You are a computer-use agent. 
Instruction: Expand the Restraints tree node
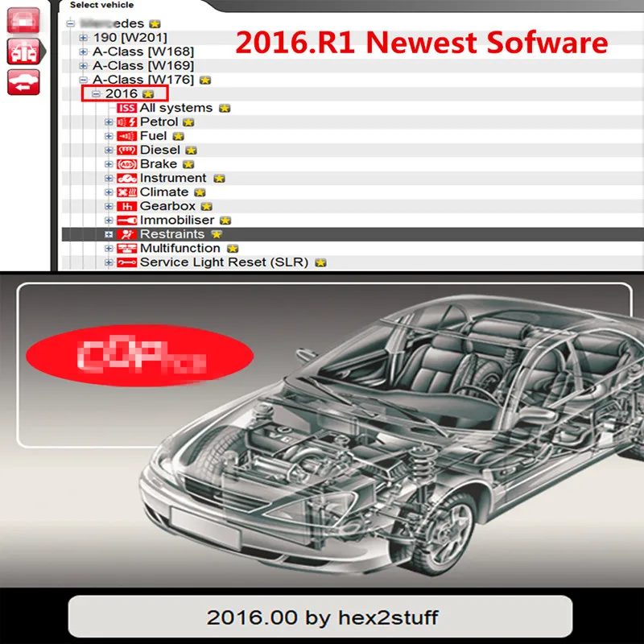pos(109,233)
